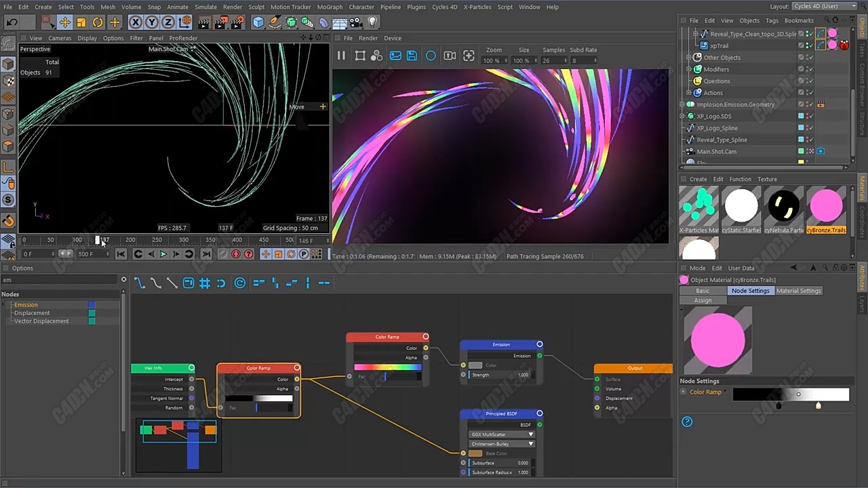Screen dimensions: 868x488
Task: Click the Assign button
Action: coord(703,300)
